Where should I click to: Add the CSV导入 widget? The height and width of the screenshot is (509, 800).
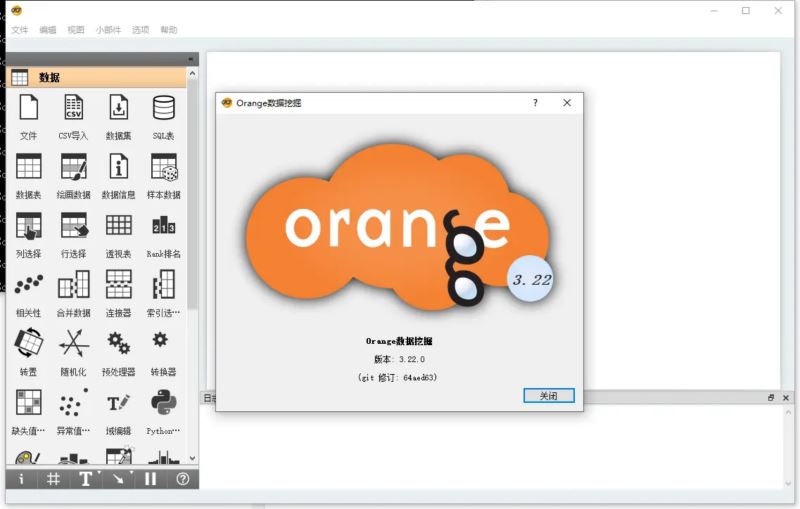pyautogui.click(x=73, y=108)
